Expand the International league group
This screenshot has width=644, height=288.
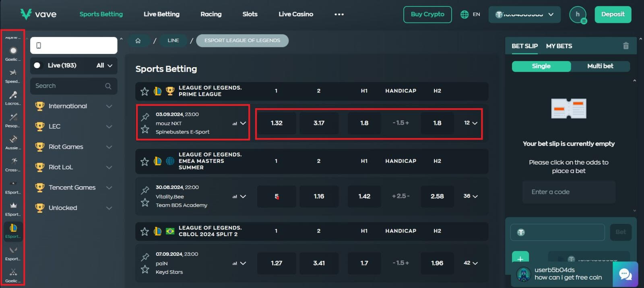[x=74, y=106]
